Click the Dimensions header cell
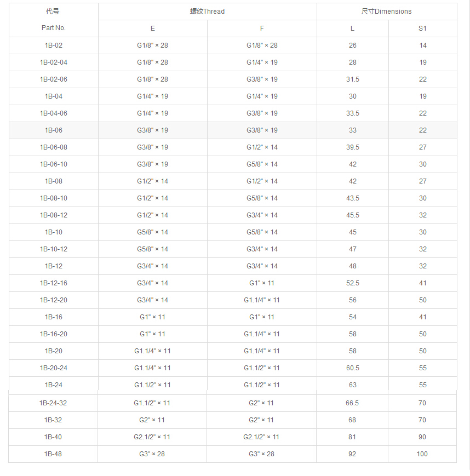 click(386, 12)
